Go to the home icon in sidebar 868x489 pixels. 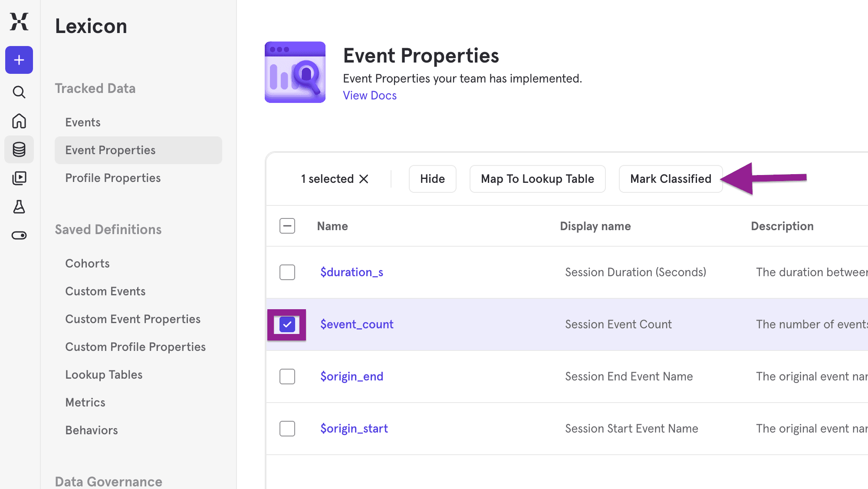19,121
